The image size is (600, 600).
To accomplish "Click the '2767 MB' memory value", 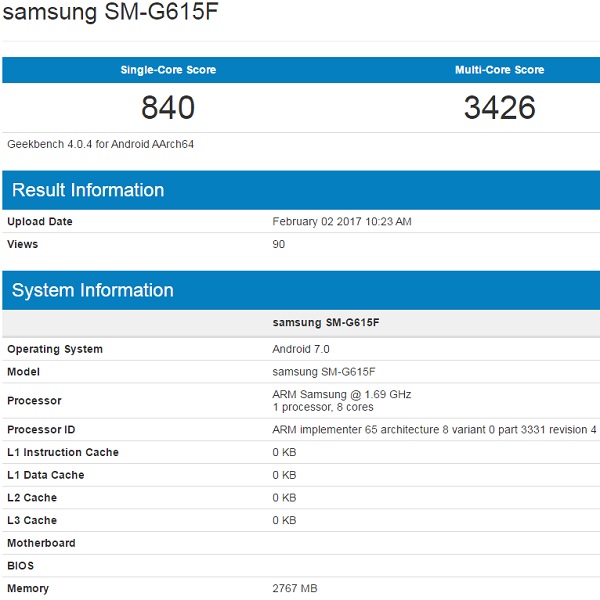I will click(x=295, y=589).
